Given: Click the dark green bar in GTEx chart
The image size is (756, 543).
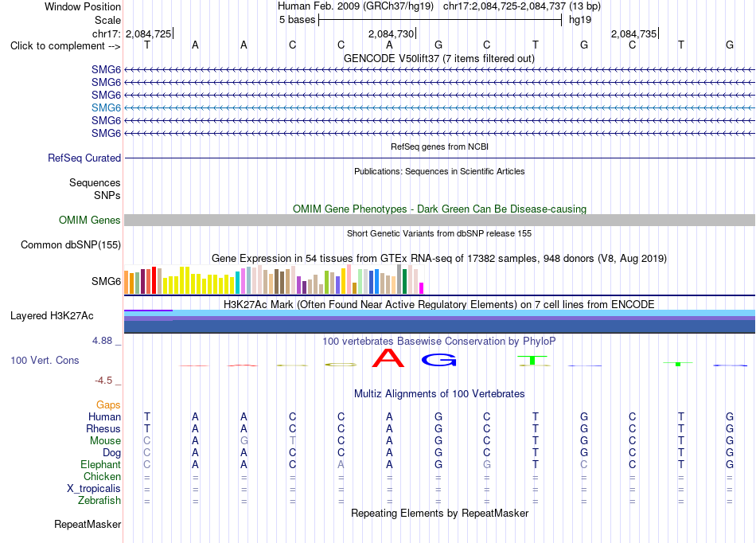Looking at the screenshot, I should click(404, 282).
